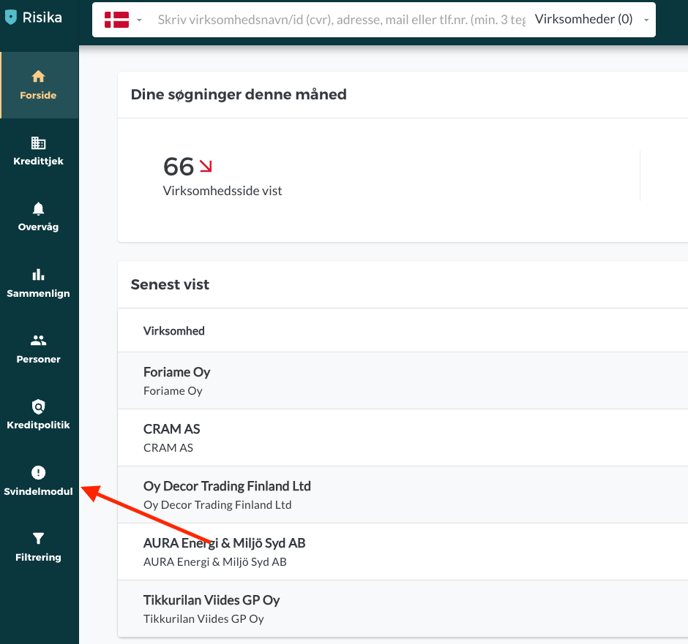688x644 pixels.
Task: Click the Virksomhed column header
Action: [174, 331]
